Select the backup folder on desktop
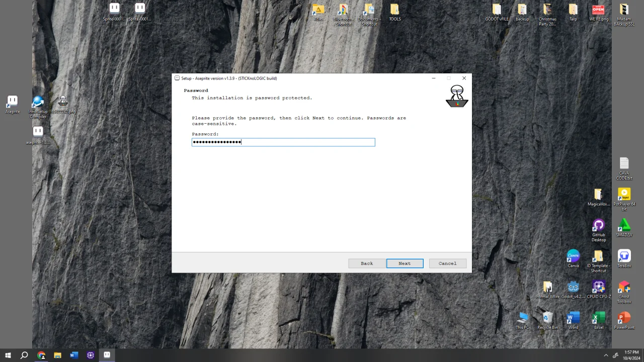644x362 pixels. pos(522,13)
